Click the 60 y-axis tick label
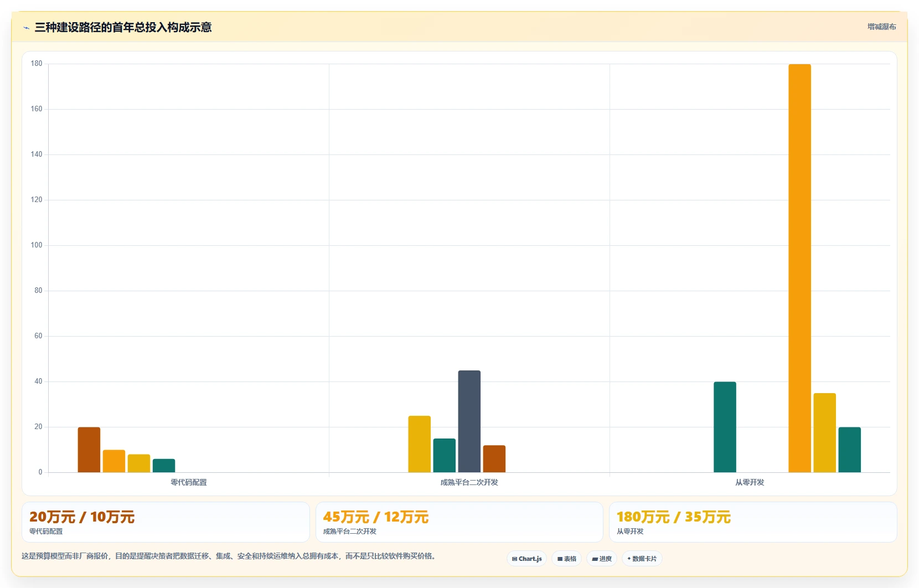 coord(38,336)
